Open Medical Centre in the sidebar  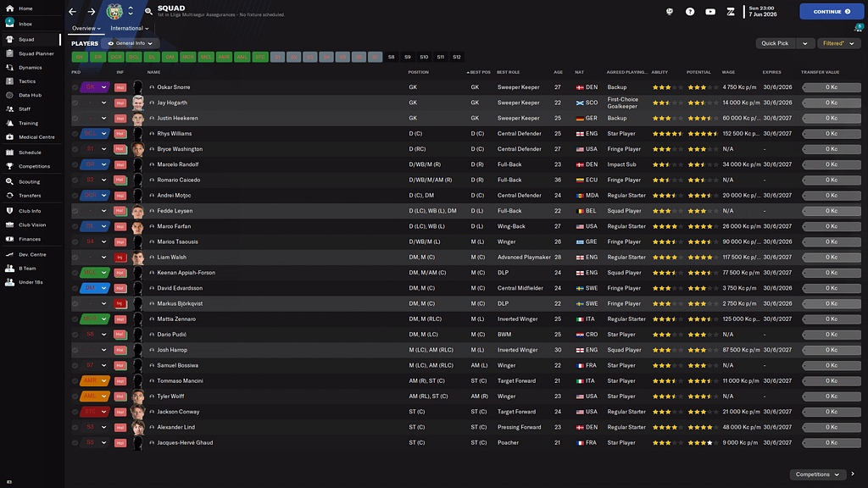click(36, 136)
